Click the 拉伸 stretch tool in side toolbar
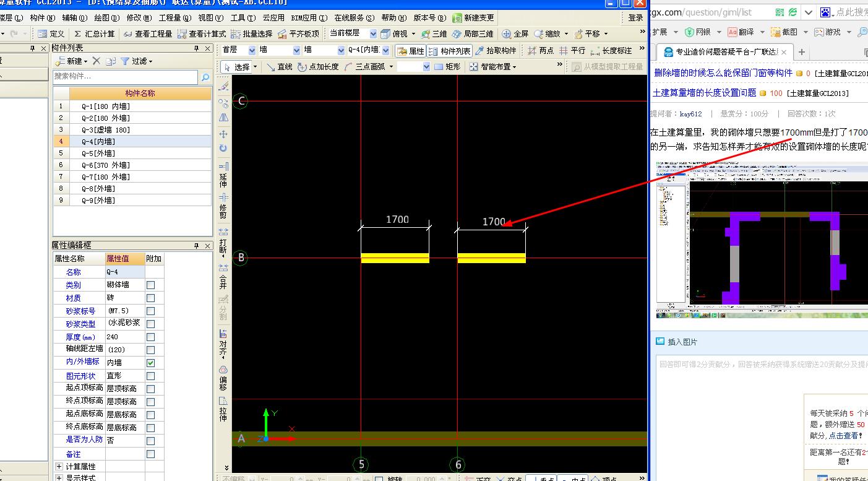 [x=223, y=410]
